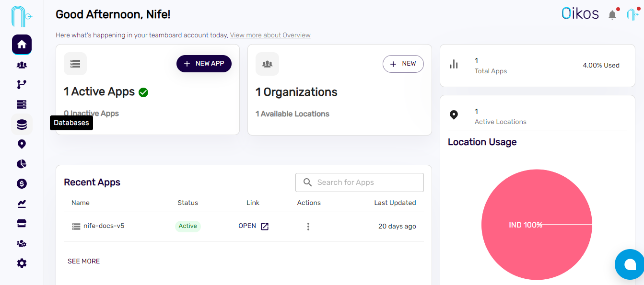Open the marketplace store icon in sidebar
Screen dimensions: 644x285
[x=22, y=224]
